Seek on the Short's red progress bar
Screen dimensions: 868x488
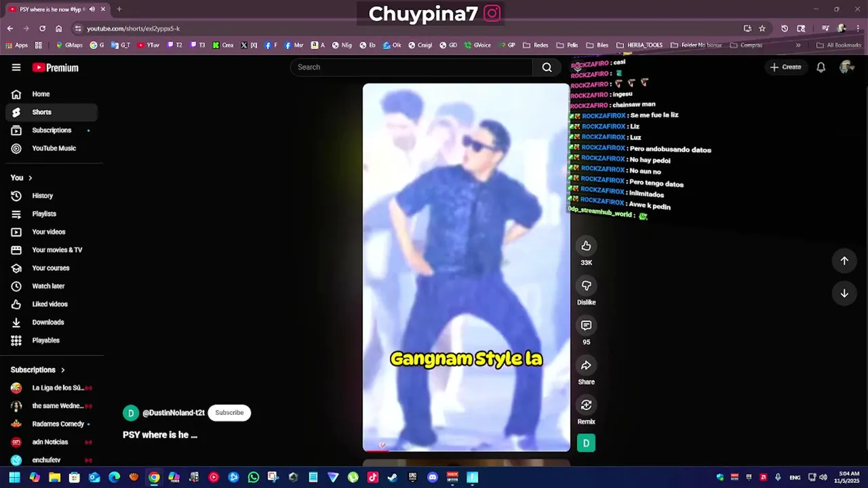pos(467,450)
